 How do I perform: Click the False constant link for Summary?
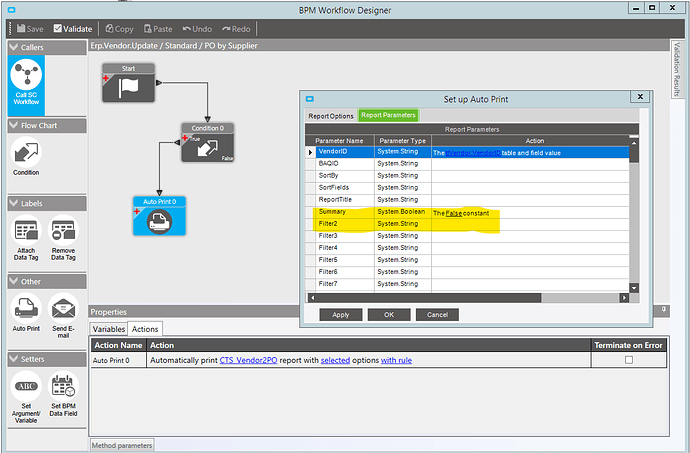[454, 214]
